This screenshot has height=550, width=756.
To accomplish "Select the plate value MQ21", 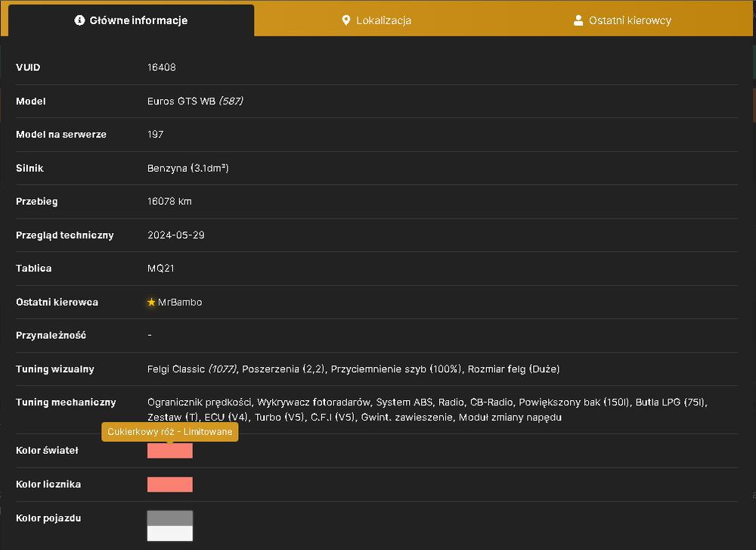I will (x=161, y=269).
